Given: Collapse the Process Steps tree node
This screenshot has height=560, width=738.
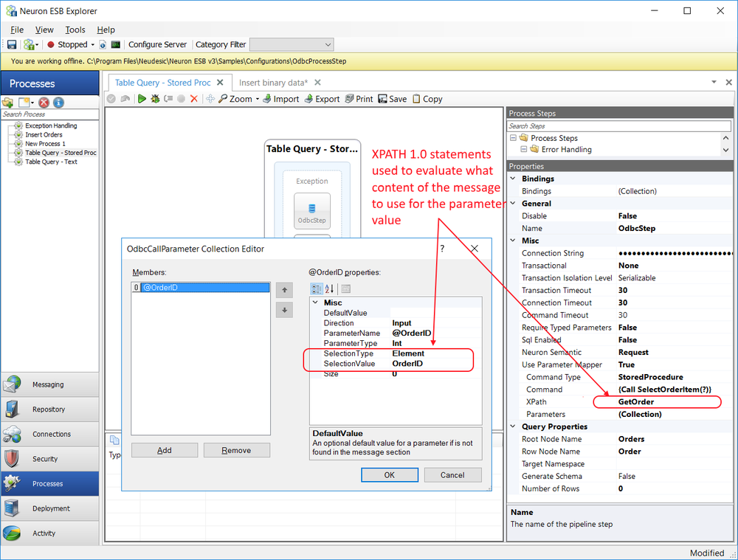Looking at the screenshot, I should click(x=513, y=138).
